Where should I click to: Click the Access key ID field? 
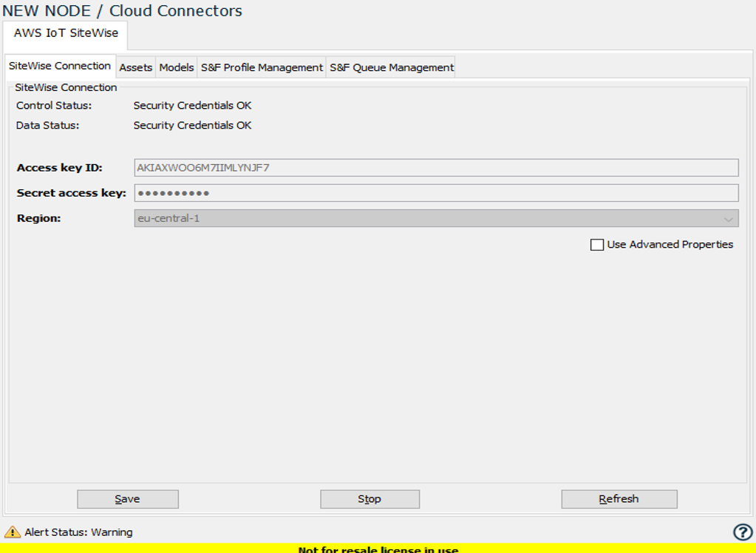(436, 167)
